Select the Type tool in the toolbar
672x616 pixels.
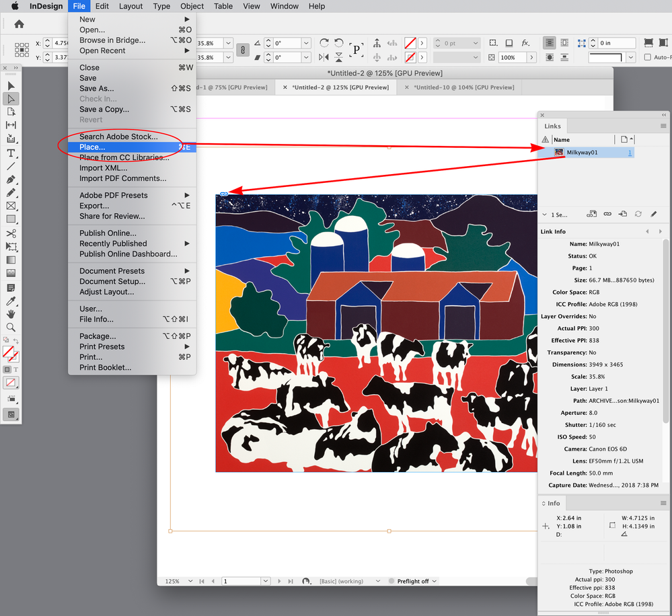click(9, 153)
